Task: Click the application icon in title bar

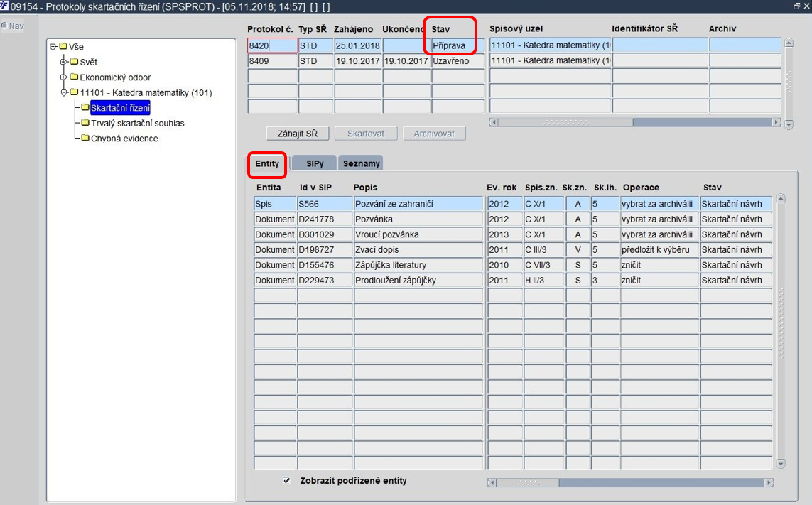Action: tap(5, 6)
